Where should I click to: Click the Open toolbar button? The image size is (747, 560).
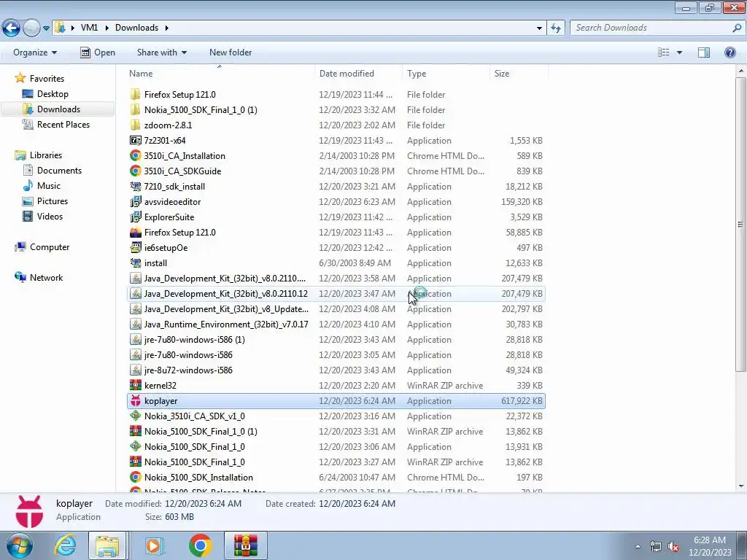click(98, 52)
